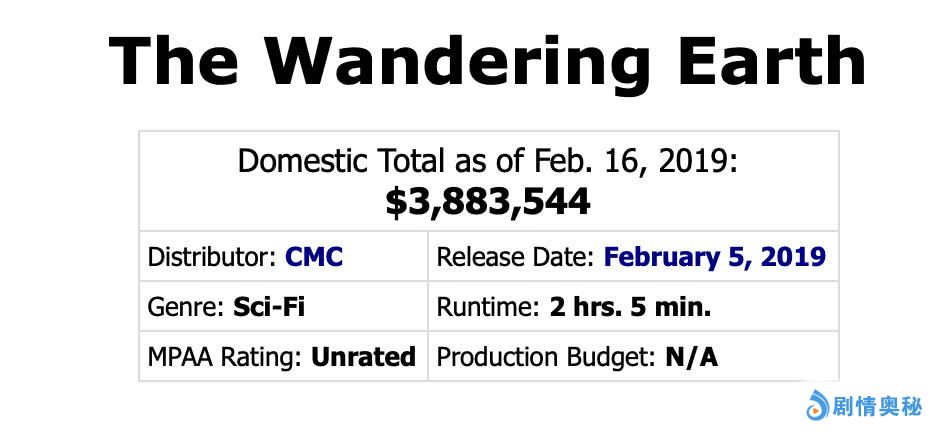Click the "Genre:" label
950x436 pixels.
187,307
